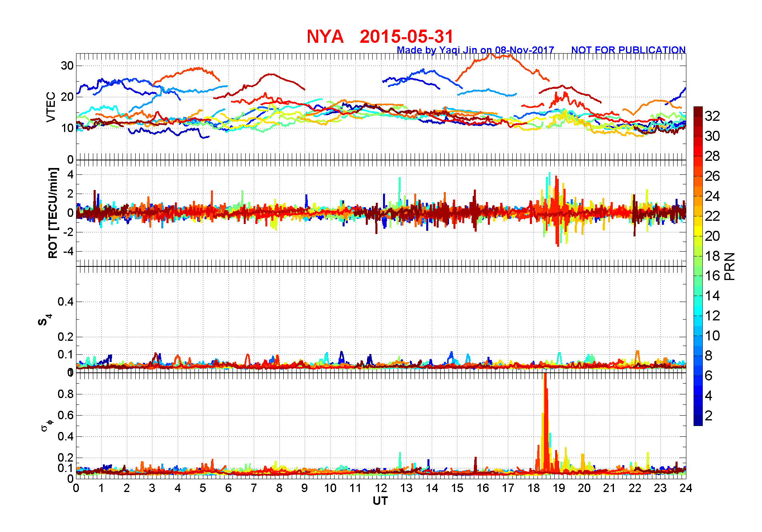This screenshot has height=532, width=762.
Task: Click VTEC y-axis tick label 20
Action: pos(67,97)
